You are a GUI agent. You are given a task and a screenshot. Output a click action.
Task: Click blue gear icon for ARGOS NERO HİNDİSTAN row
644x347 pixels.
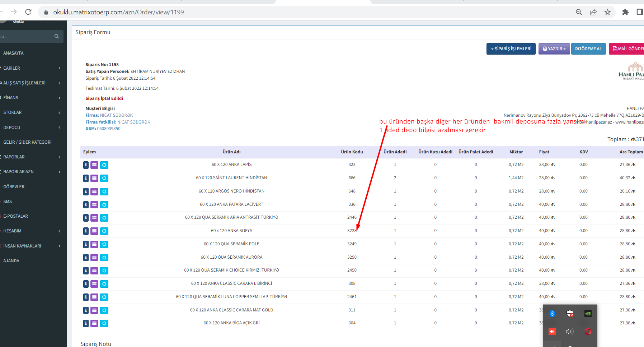coord(104,191)
